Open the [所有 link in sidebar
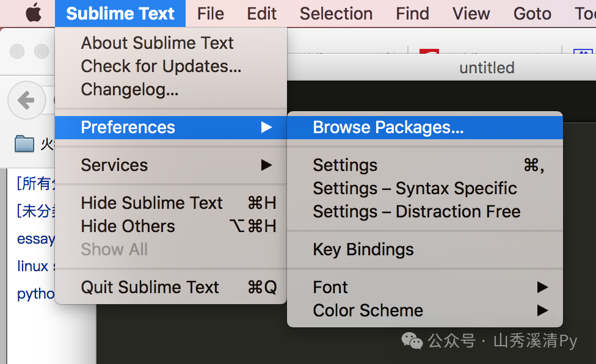This screenshot has width=596, height=364. [36, 183]
